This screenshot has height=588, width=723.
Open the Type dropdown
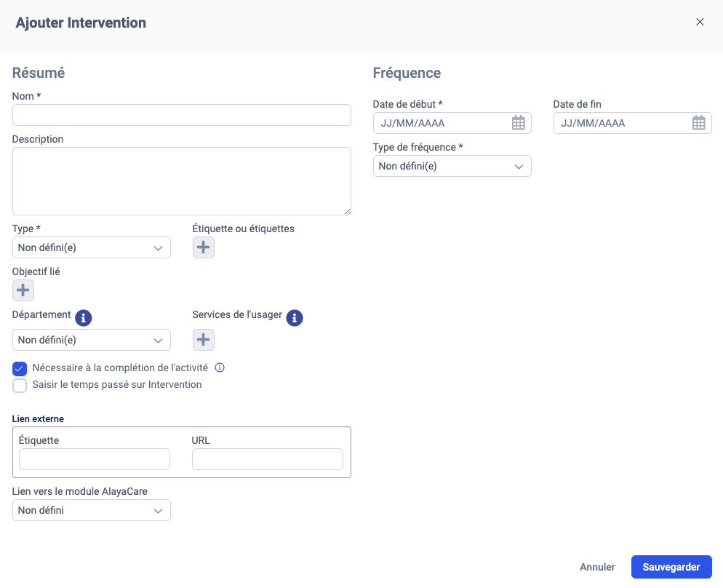92,247
